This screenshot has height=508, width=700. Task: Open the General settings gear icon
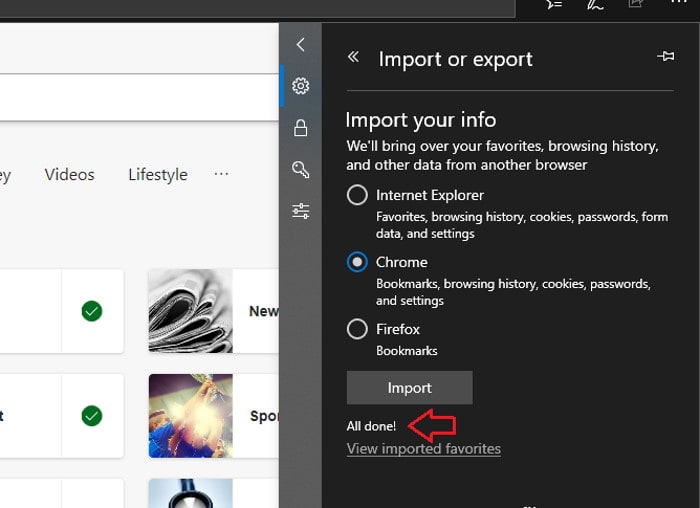(x=300, y=86)
